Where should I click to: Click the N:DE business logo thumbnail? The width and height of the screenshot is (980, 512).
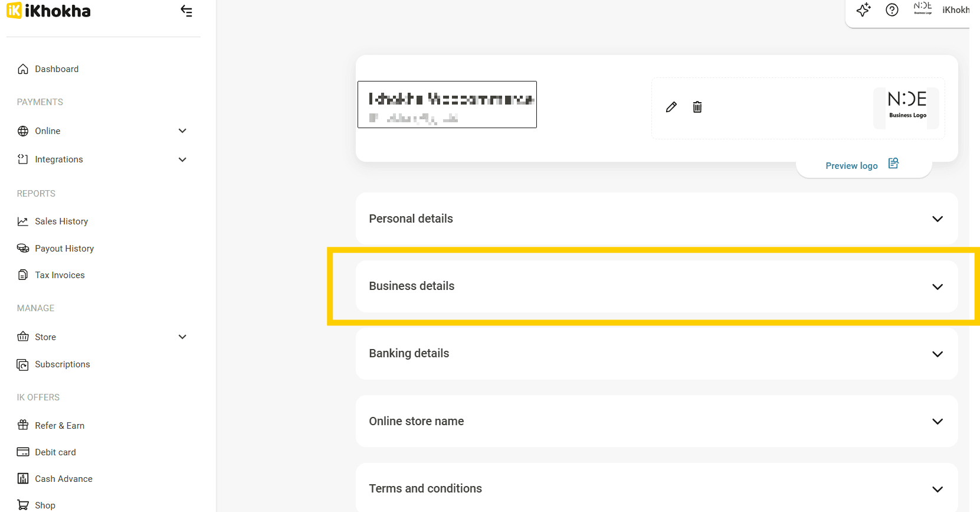coord(907,106)
